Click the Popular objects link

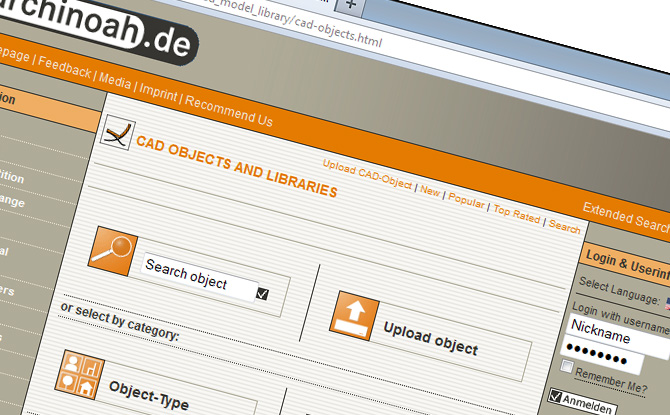click(x=466, y=200)
